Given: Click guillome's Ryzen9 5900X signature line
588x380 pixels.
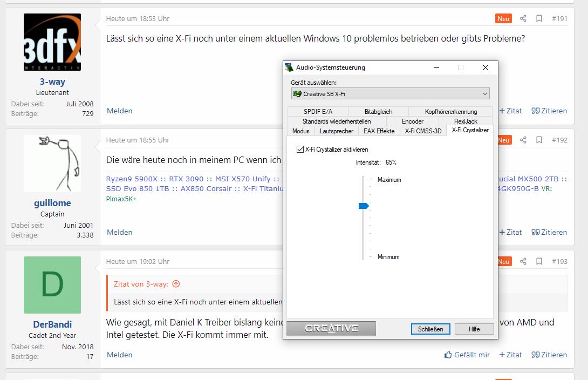Looking at the screenshot, I should [x=194, y=179].
